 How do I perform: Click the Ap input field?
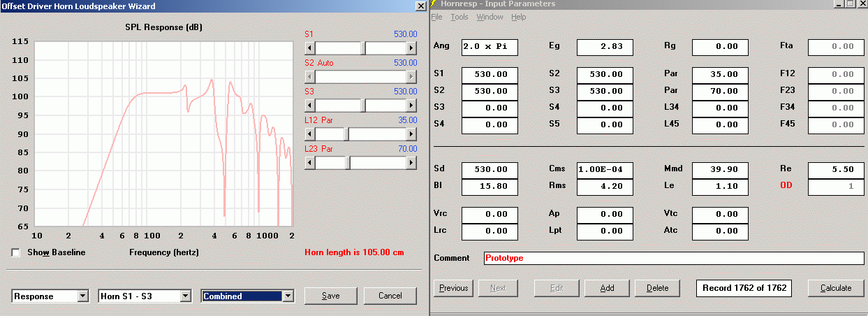605,214
